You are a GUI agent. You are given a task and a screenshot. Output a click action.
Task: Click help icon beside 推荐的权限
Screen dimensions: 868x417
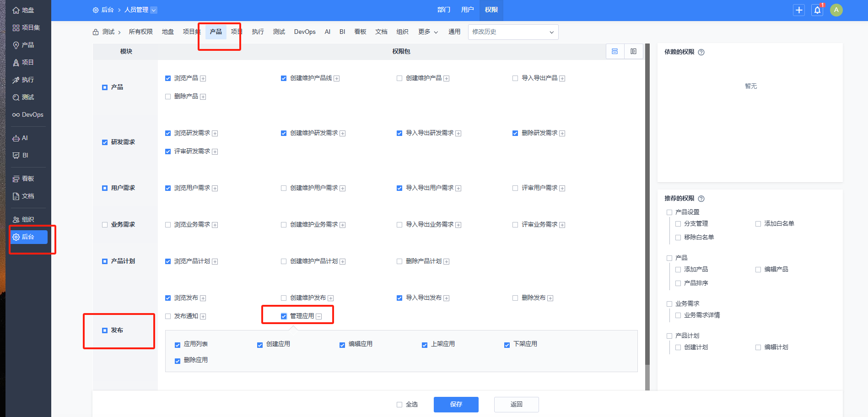701,199
